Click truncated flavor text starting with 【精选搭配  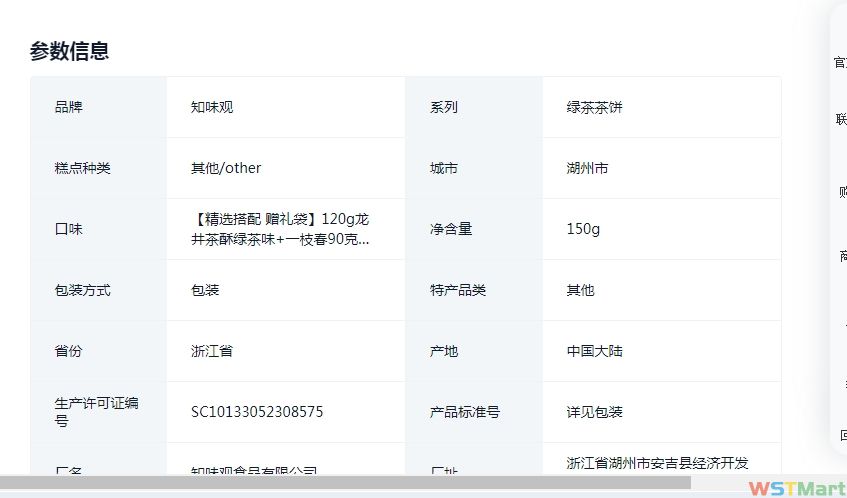[284, 229]
